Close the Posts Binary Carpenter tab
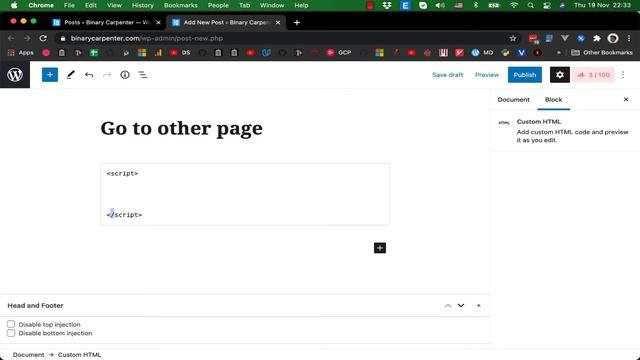The image size is (640, 360). [158, 22]
